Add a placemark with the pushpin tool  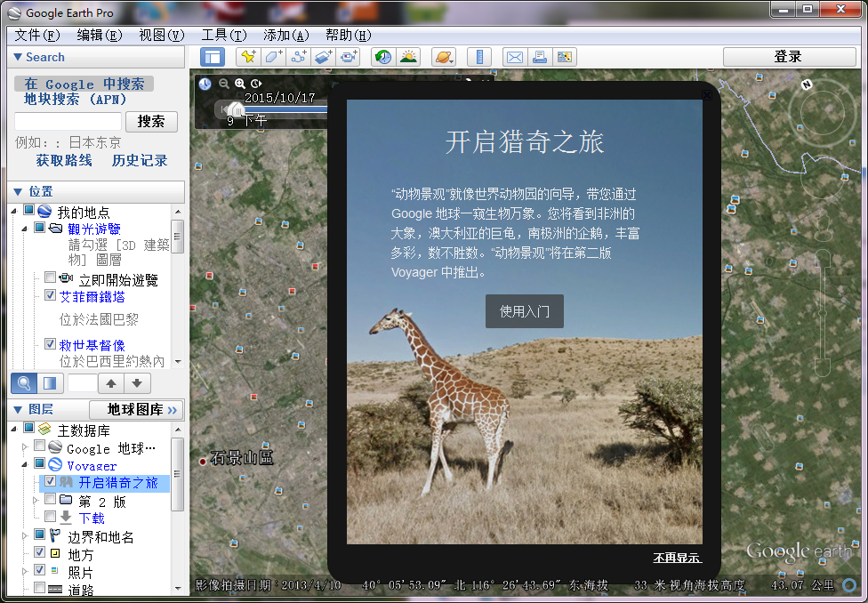pyautogui.click(x=247, y=57)
